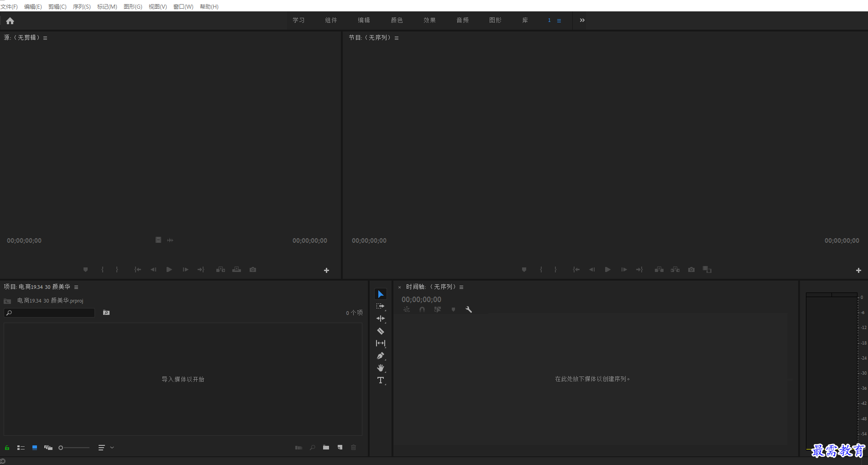Viewport: 868px width, 465px height.
Task: Close the Timeline panel tab
Action: [399, 287]
